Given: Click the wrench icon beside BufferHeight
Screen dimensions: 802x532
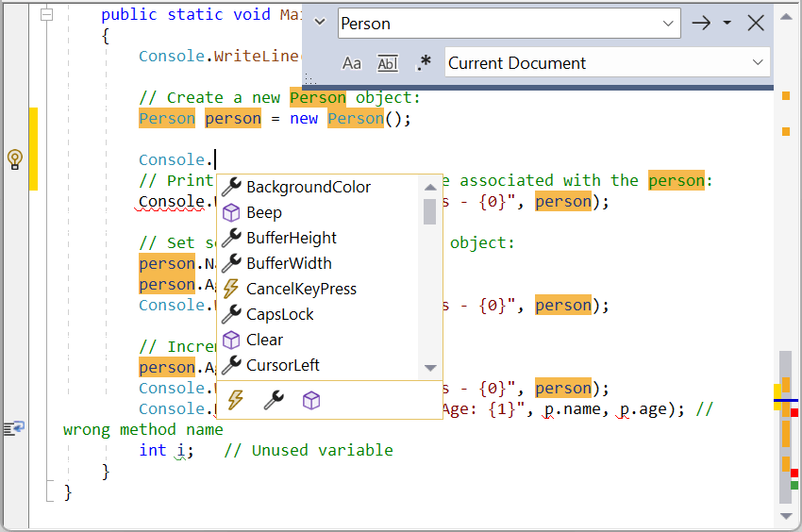Looking at the screenshot, I should 231,238.
